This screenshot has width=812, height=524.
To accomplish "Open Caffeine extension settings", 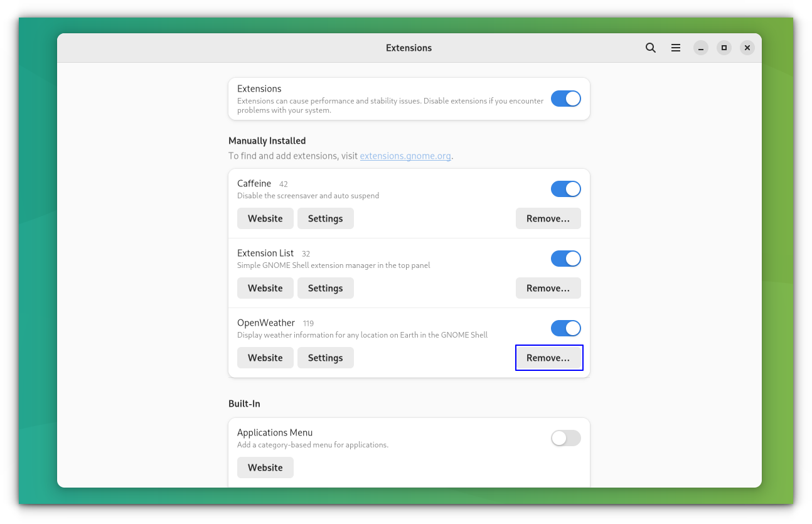I will (x=325, y=218).
